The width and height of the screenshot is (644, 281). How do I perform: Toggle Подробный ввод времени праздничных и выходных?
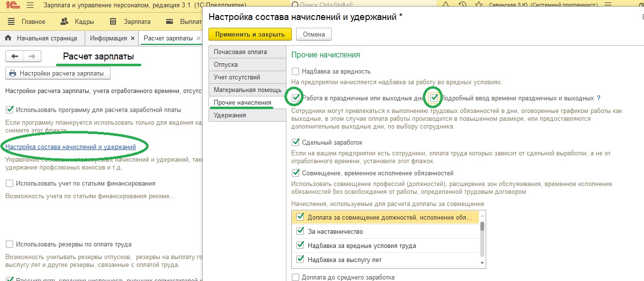click(434, 98)
